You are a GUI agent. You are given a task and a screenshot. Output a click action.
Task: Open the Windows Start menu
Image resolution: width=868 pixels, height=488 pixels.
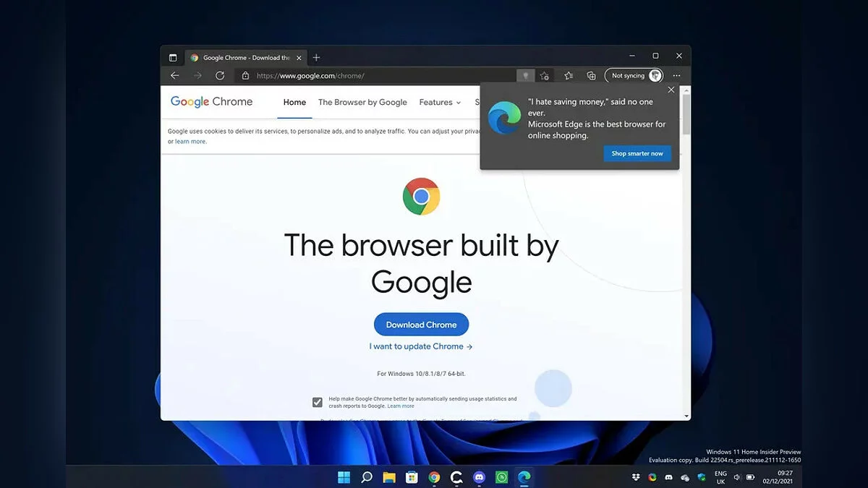[344, 477]
